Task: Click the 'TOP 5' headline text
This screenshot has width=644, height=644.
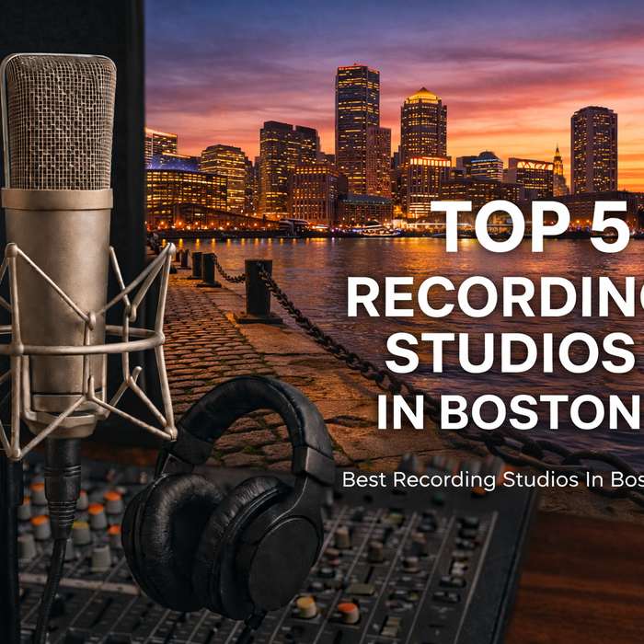Action: [x=530, y=226]
